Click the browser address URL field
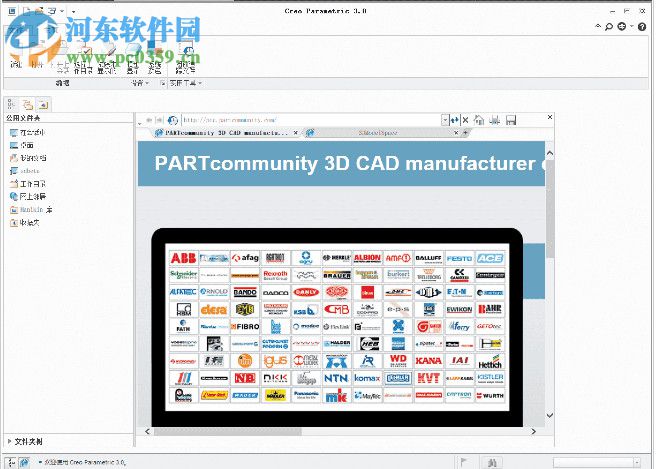This screenshot has height=469, width=660. point(311,120)
